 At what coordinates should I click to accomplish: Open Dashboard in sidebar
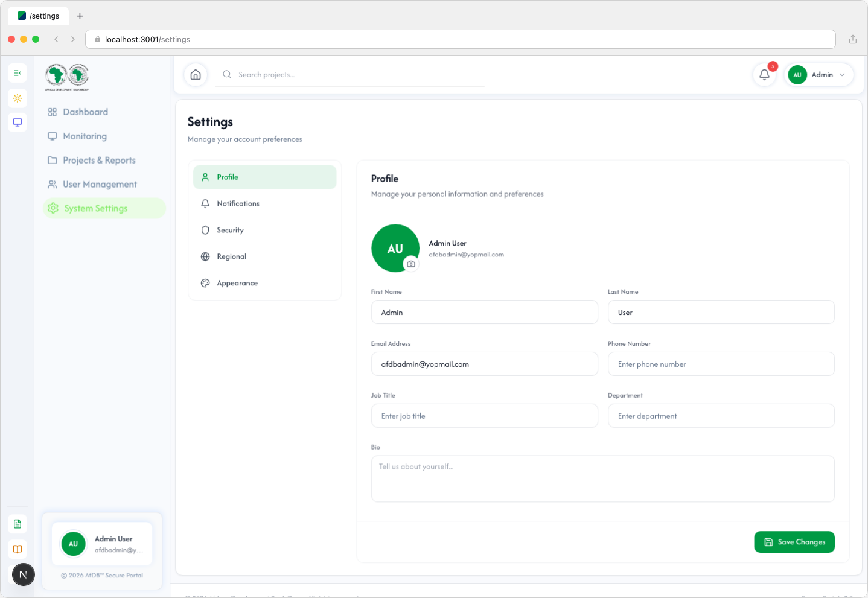[104, 112]
